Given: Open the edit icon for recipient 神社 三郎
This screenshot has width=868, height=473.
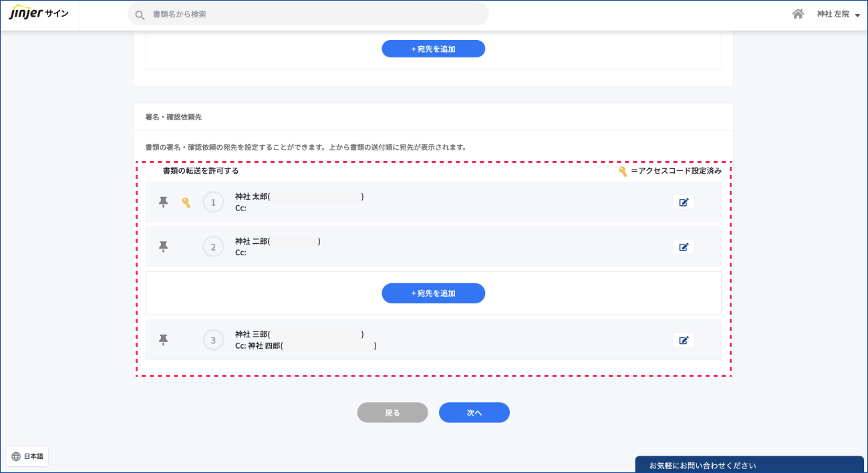Looking at the screenshot, I should 683,340.
